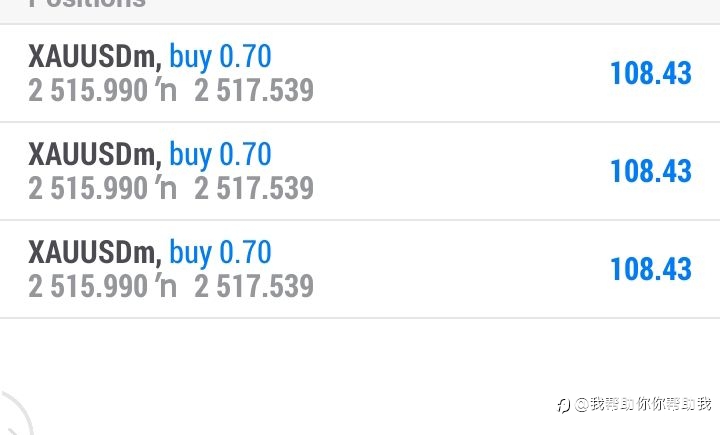
Task: Click current price 2 517.539 in the third row
Action: [254, 287]
